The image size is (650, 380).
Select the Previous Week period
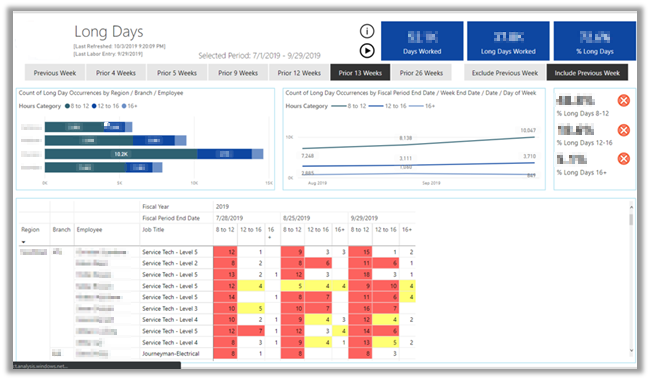[55, 73]
